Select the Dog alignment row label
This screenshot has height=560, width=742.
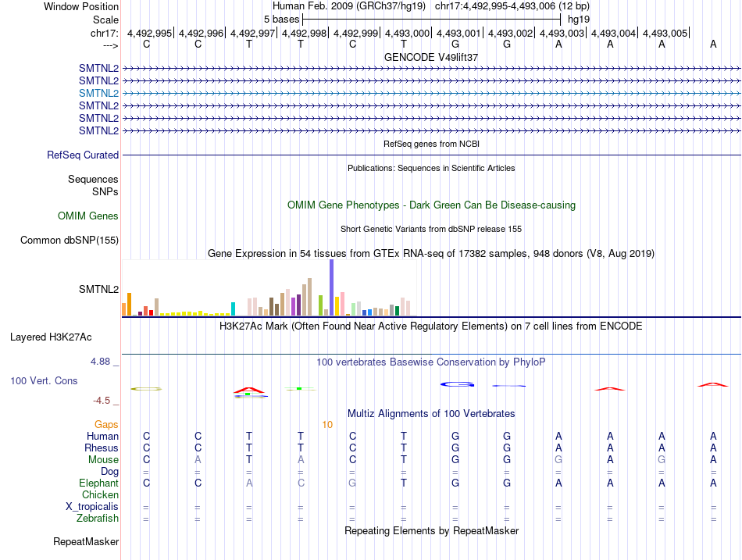[x=110, y=472]
